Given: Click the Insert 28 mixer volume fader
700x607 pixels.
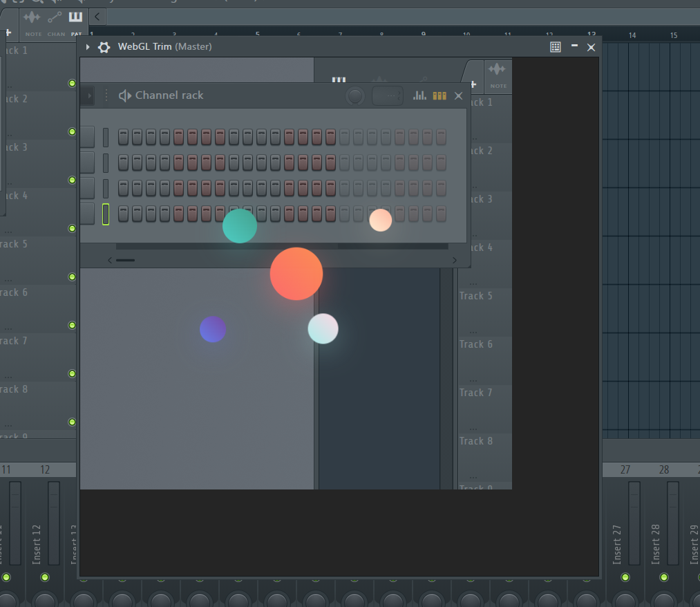Looking at the screenshot, I should pyautogui.click(x=673, y=523).
